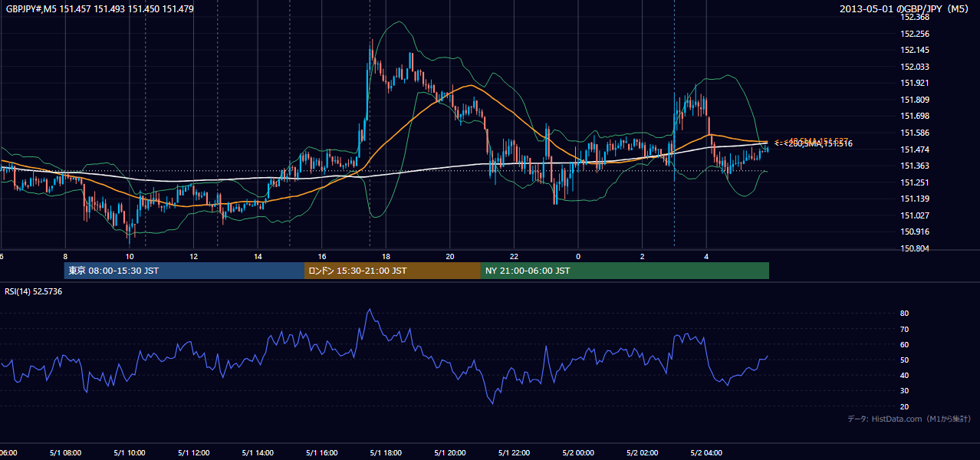The height and width of the screenshot is (460, 980).
Task: Select the NY 21:00-06:00 JST session bar
Action: (x=625, y=271)
